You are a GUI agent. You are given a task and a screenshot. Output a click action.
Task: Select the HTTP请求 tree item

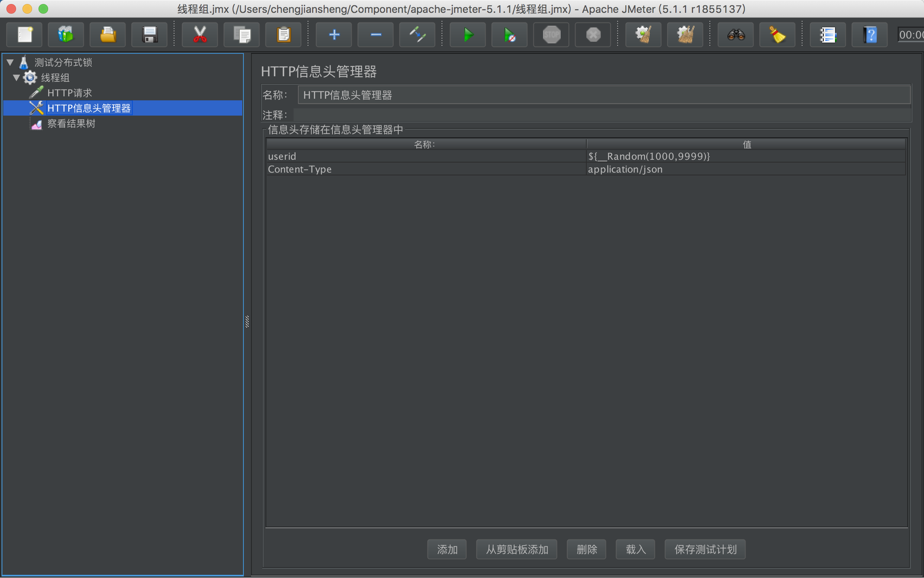pos(69,93)
